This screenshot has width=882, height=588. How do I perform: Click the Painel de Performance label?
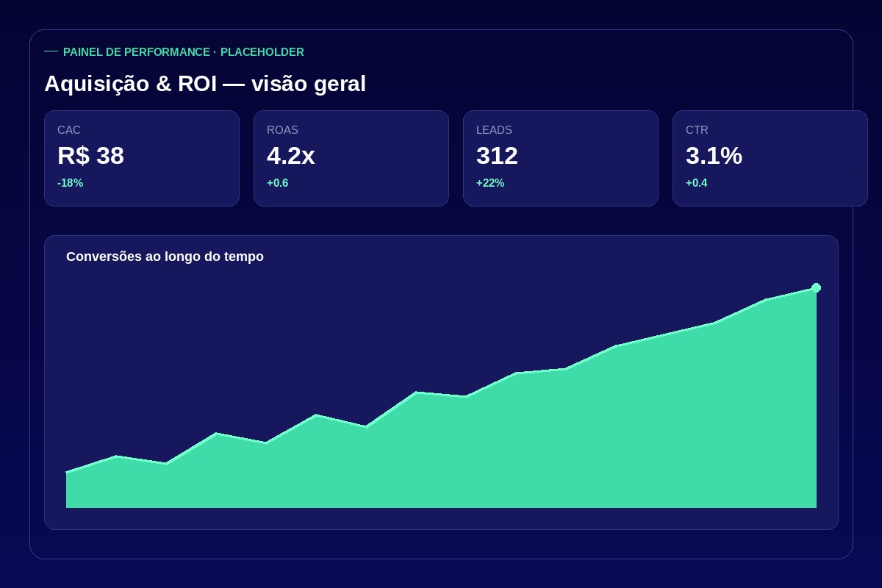184,52
